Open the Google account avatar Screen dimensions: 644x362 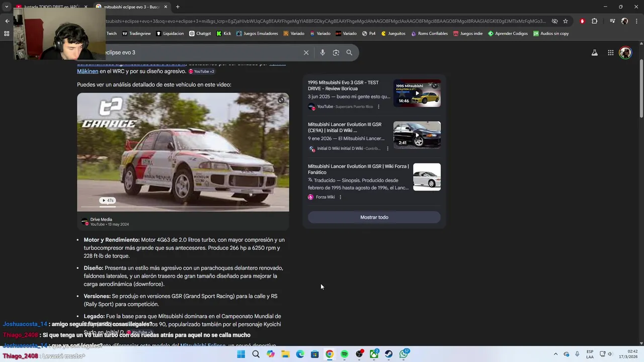point(625,52)
